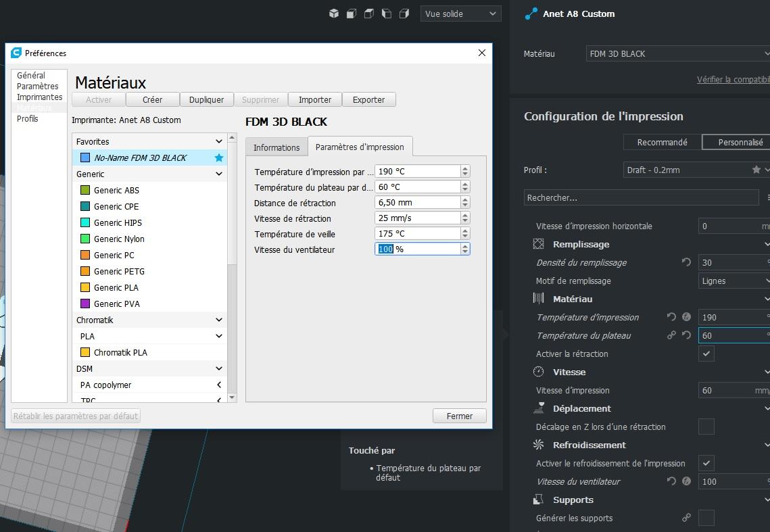
Task: Collapse the Generic material group
Action: click(219, 174)
